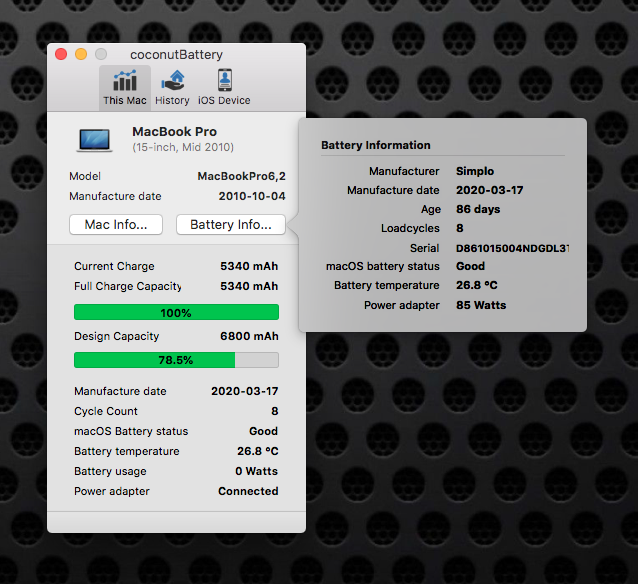The image size is (638, 584).
Task: Click the macOS Battery status Good value
Action: coord(263,431)
